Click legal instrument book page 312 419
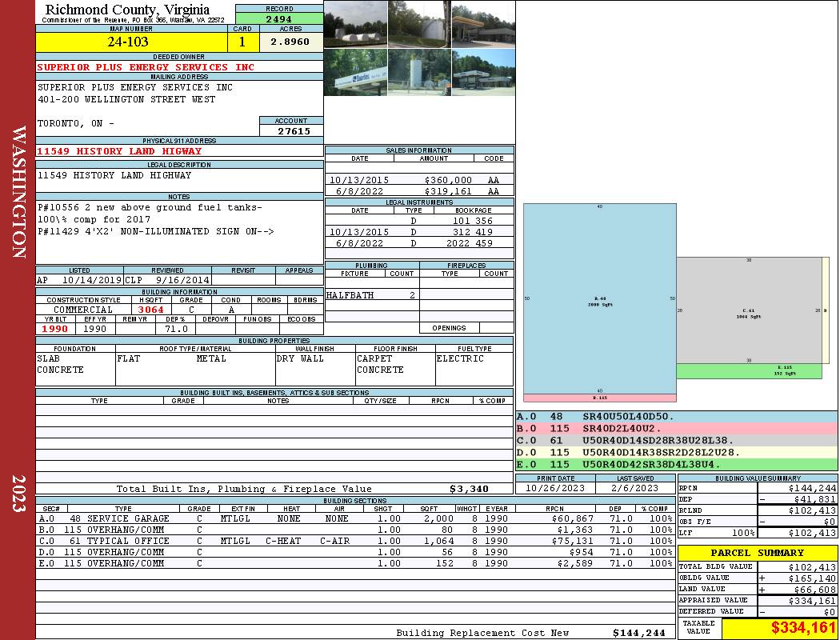The image size is (840, 640). click(473, 232)
